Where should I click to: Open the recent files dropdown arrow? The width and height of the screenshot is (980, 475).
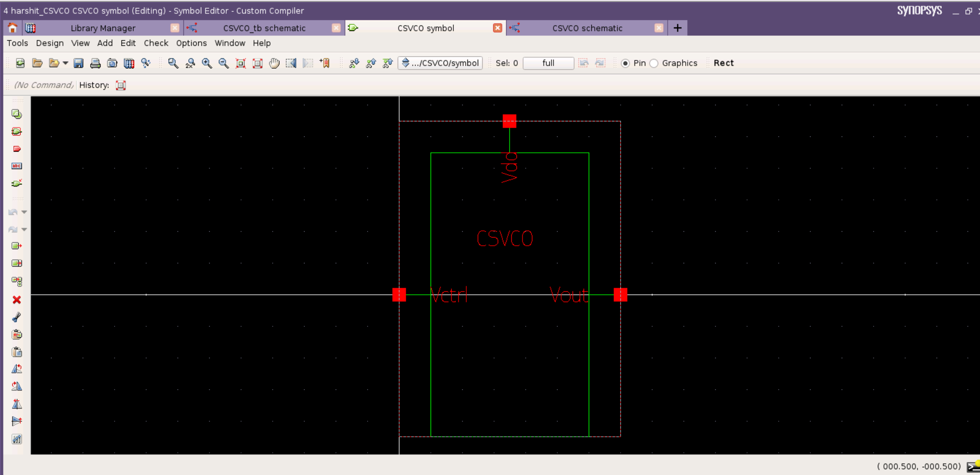tap(66, 63)
